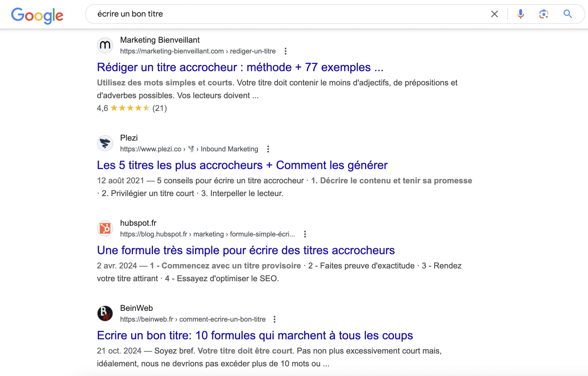Viewport: 588px width, 376px height.
Task: Open more options for BeinWeb result
Action: [x=274, y=319]
